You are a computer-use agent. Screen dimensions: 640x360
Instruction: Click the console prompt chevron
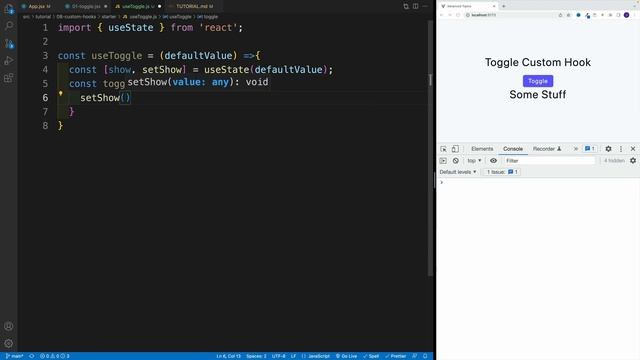point(442,182)
